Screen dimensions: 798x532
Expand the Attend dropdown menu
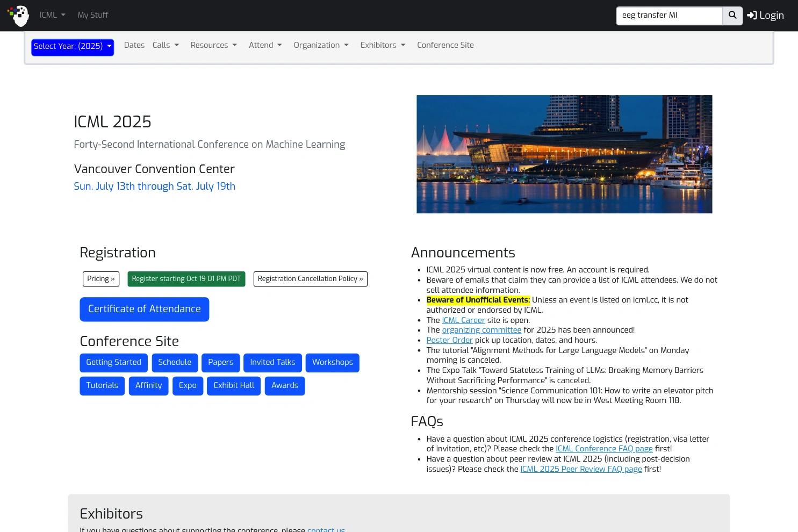click(265, 46)
